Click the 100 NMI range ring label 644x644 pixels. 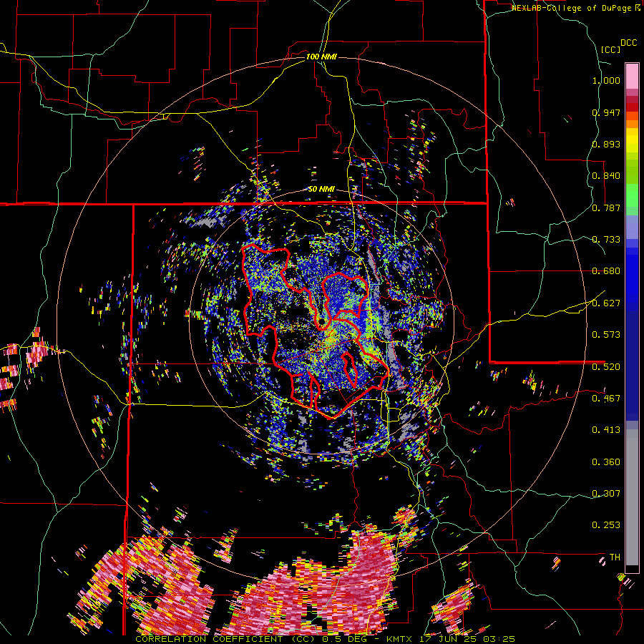pyautogui.click(x=321, y=57)
